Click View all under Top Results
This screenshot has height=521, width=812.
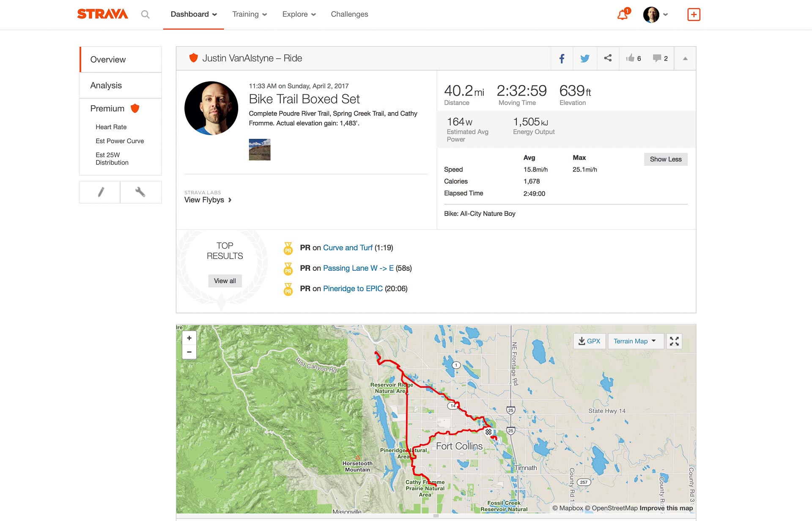pos(224,279)
